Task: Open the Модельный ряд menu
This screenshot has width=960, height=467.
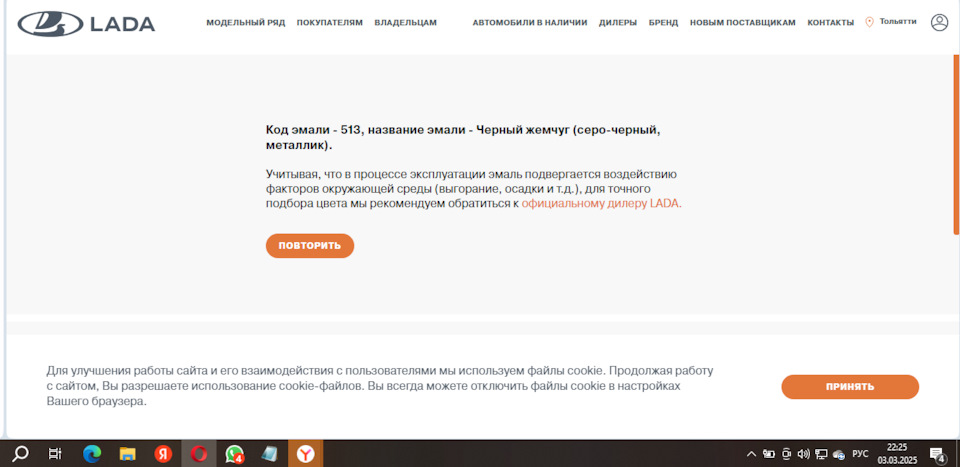Action: 246,23
